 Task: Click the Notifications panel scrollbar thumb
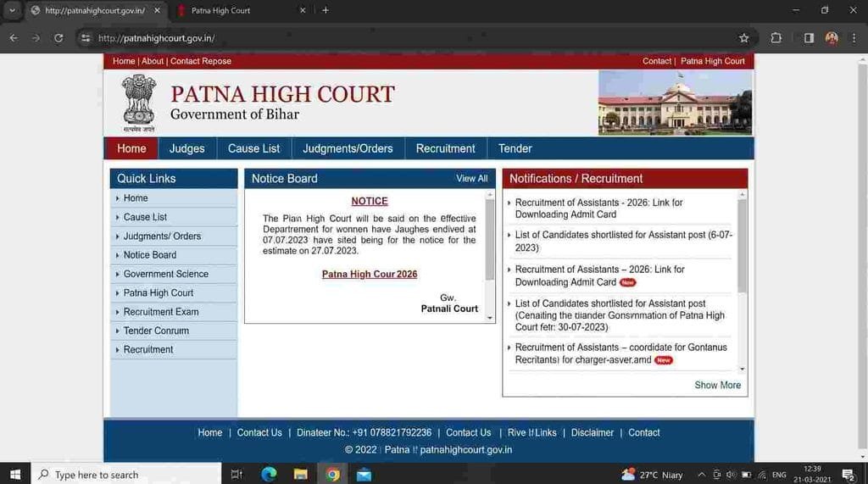(742, 245)
